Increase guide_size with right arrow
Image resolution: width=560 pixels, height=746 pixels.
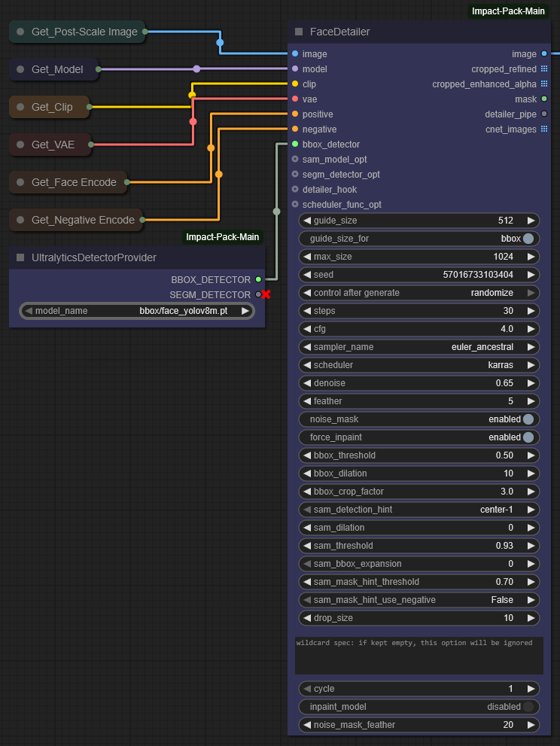(531, 221)
